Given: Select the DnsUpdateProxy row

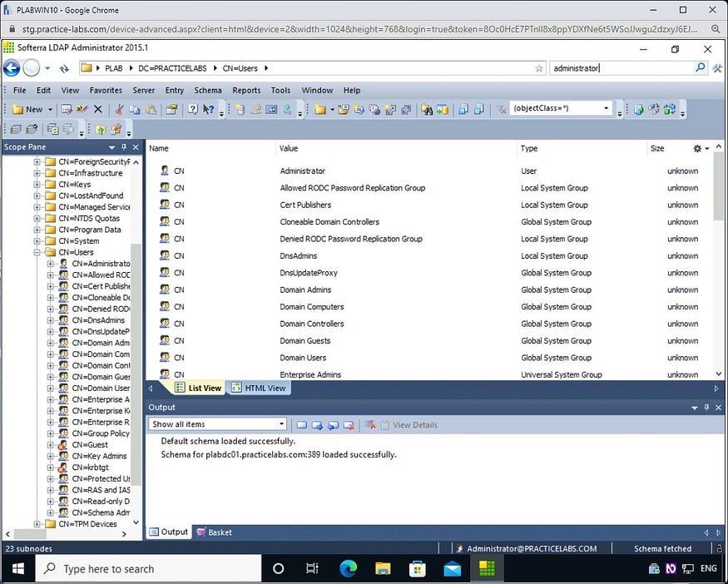Looking at the screenshot, I should 428,273.
